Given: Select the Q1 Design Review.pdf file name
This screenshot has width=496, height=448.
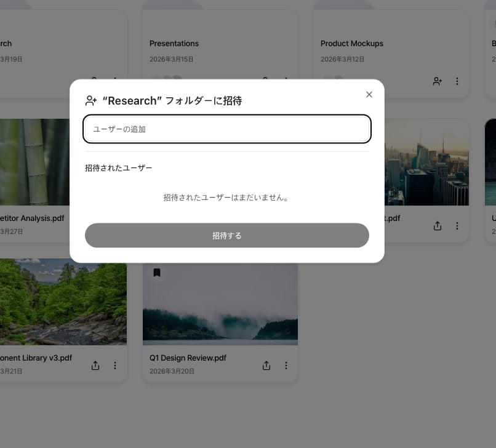Looking at the screenshot, I should click(188, 358).
